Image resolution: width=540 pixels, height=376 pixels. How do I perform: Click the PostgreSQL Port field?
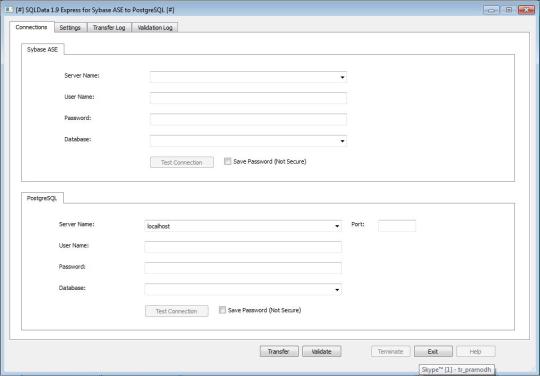(397, 226)
